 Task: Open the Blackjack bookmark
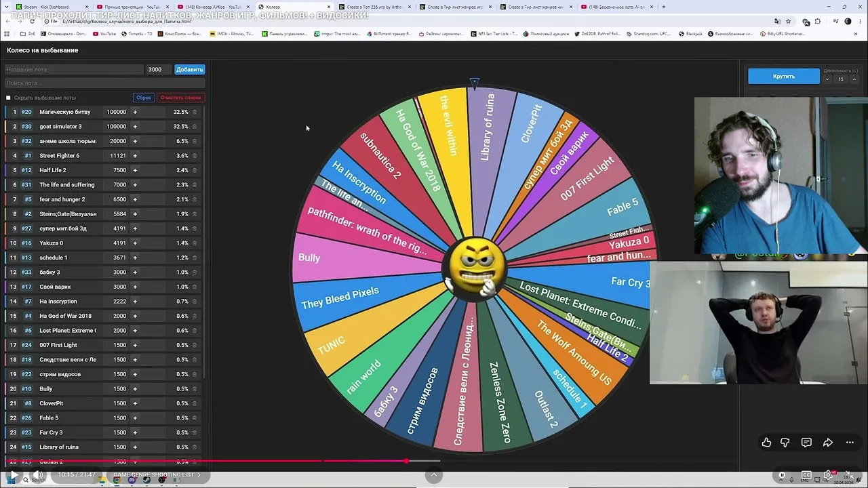[690, 34]
